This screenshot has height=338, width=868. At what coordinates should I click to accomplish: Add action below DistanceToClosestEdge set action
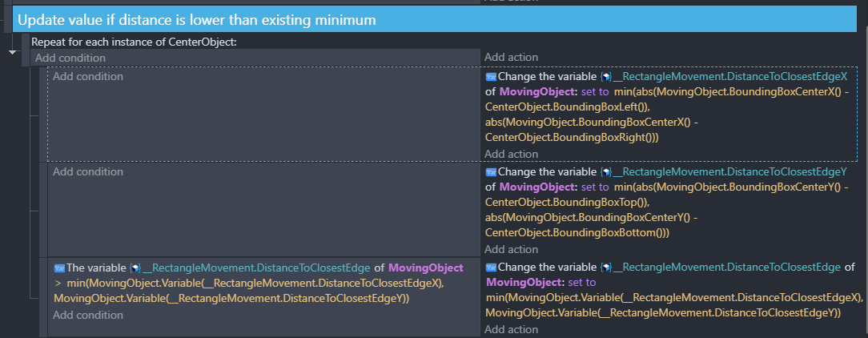511,330
